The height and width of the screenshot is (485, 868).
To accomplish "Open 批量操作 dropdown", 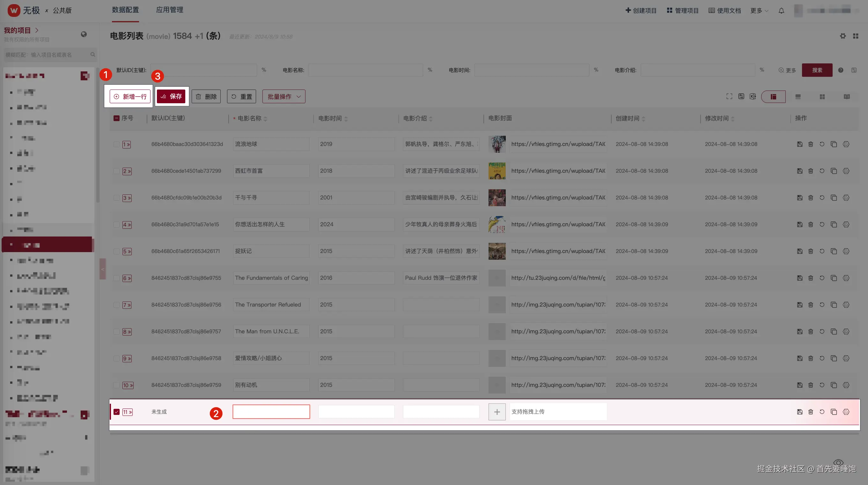I will (284, 97).
